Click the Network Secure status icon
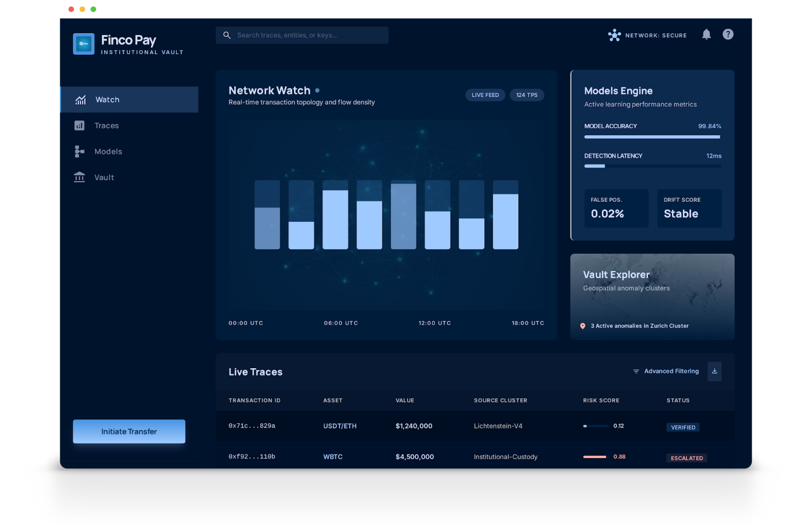The height and width of the screenshot is (532, 808). coord(614,35)
